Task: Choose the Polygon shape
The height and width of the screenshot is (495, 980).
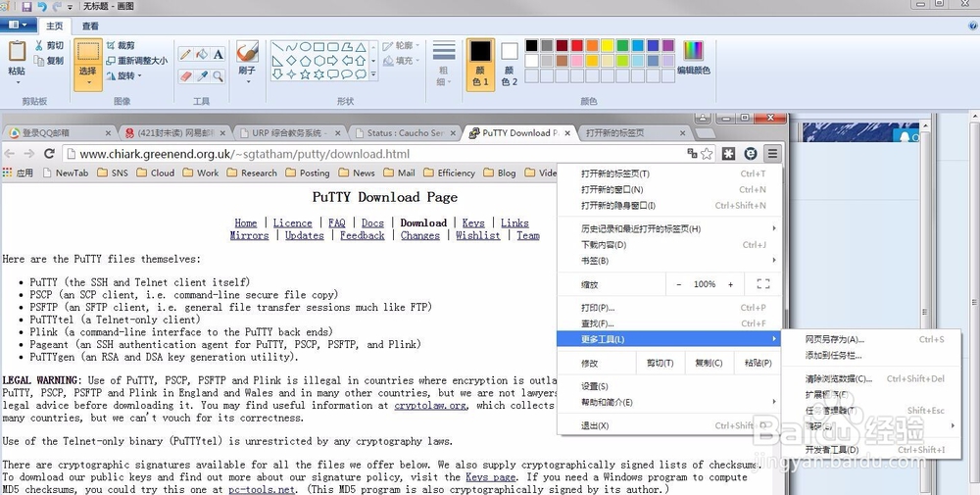Action: pos(347,47)
